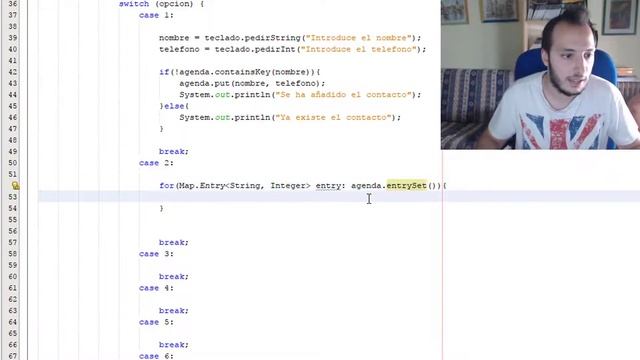Click the string "Se ha añadido el contacto"

(x=343, y=95)
